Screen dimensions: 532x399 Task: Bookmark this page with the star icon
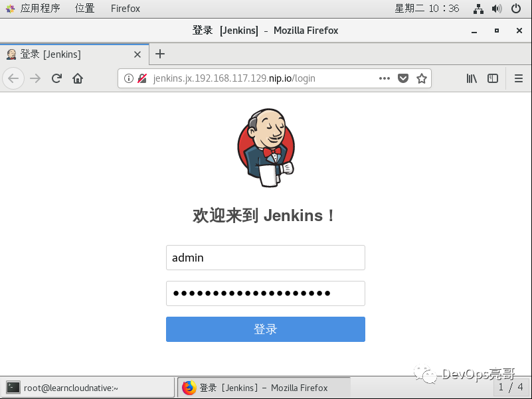421,78
